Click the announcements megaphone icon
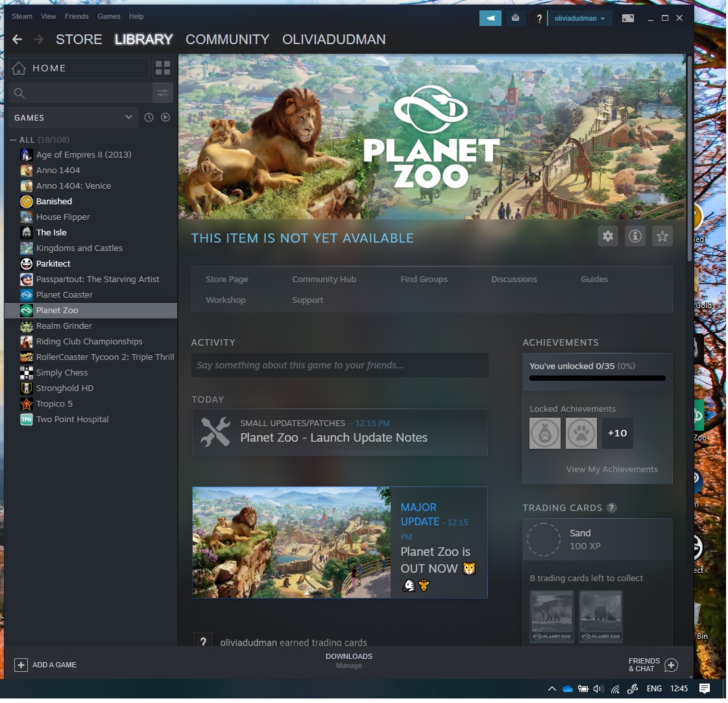728x703 pixels. tap(491, 18)
